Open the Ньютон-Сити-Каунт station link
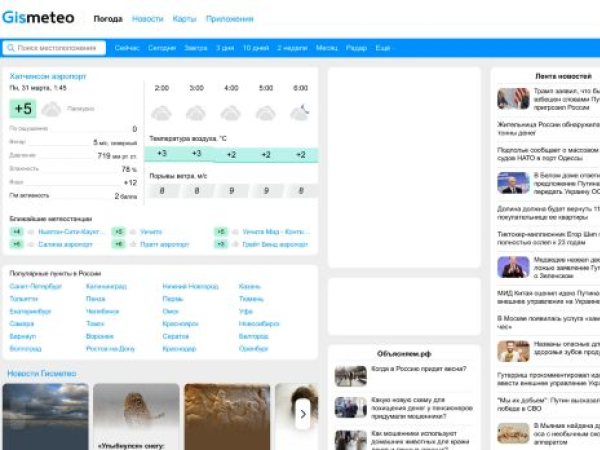 coord(71,232)
